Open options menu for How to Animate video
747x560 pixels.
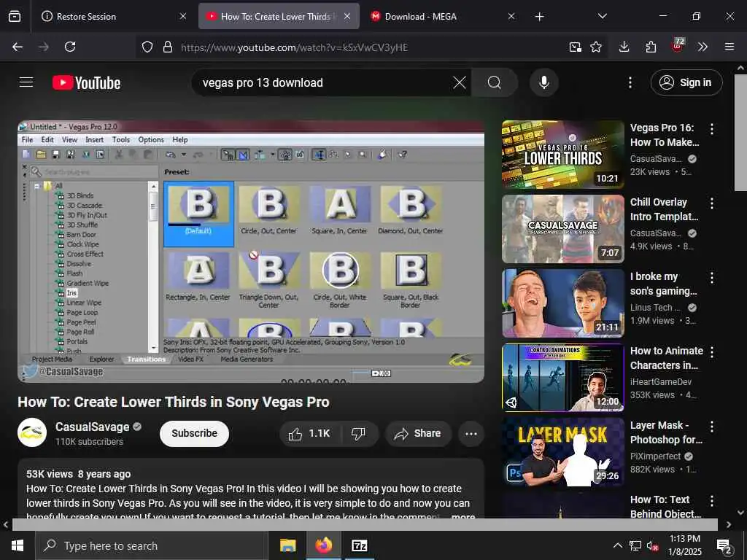pos(712,352)
